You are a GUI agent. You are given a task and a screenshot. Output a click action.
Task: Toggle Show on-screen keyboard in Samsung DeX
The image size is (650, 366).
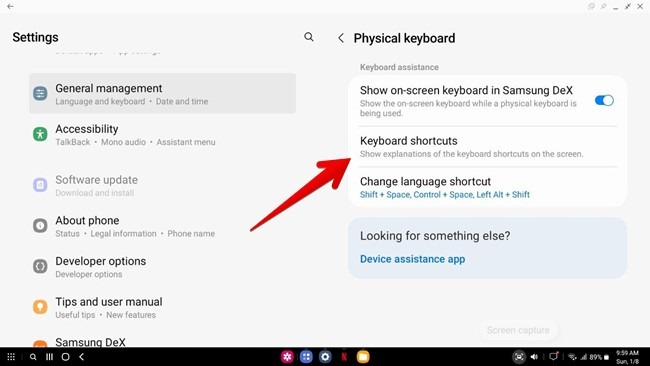pyautogui.click(x=604, y=100)
